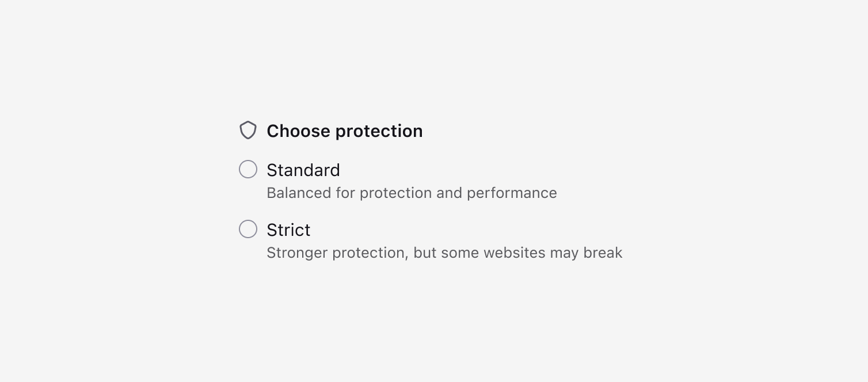The width and height of the screenshot is (868, 382).
Task: Enable Strict protection via its radio circle
Action: (248, 230)
